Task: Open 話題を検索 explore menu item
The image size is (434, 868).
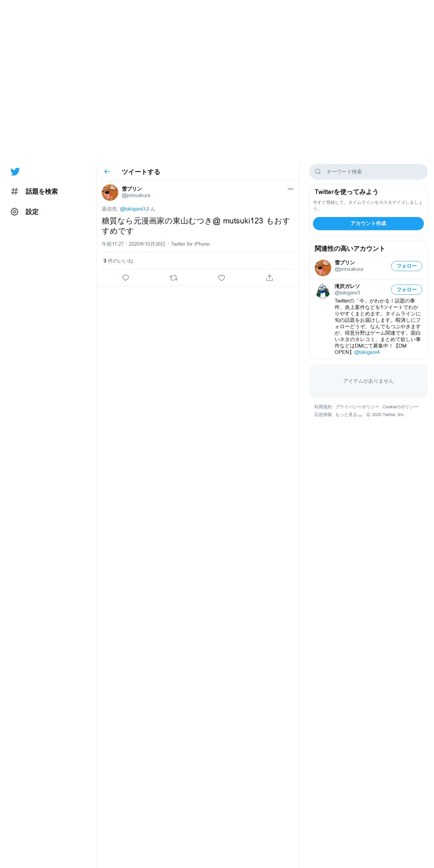Action: pos(34,192)
